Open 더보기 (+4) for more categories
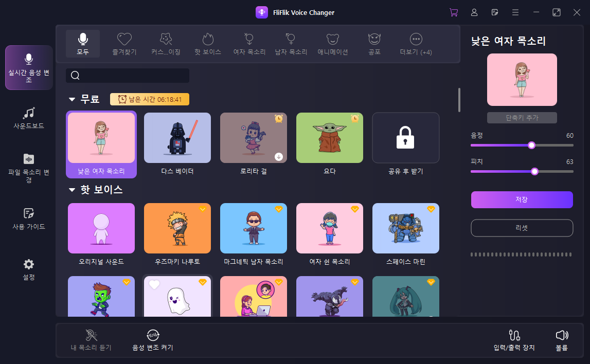This screenshot has width=590, height=364. click(415, 43)
